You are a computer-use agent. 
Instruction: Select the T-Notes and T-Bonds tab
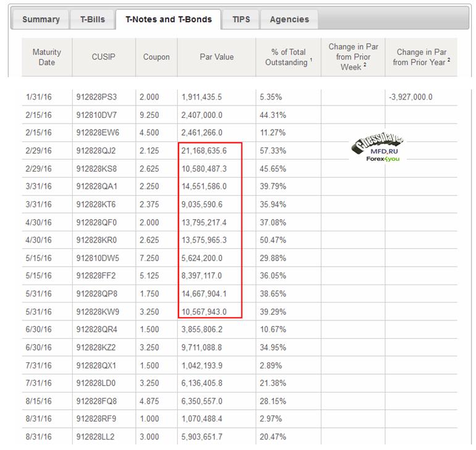168,19
